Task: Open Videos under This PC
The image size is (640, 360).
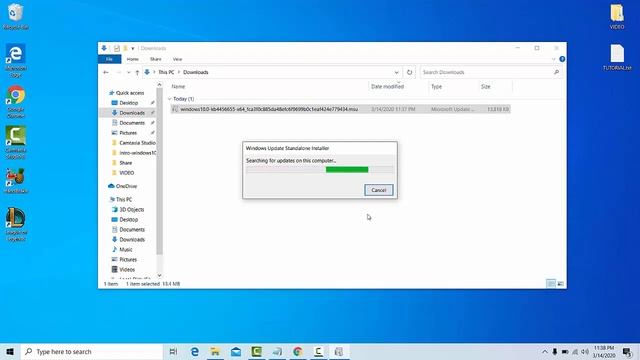Action: 127,269
